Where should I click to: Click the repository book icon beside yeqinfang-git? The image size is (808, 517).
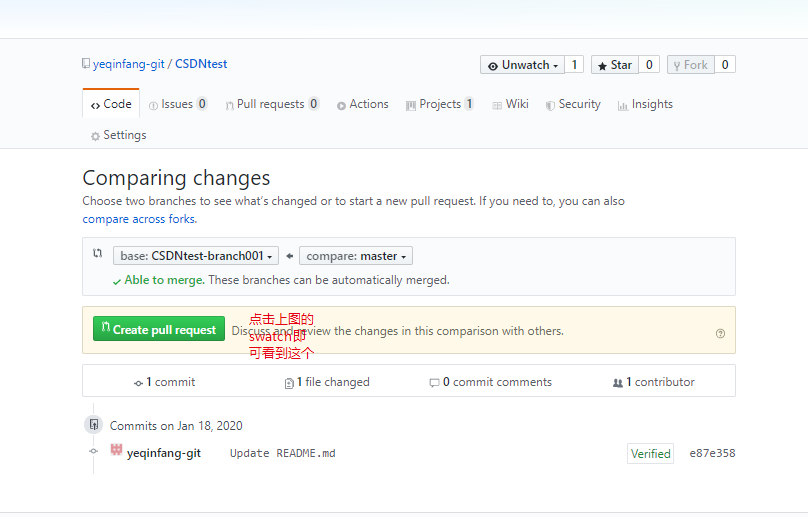click(86, 63)
